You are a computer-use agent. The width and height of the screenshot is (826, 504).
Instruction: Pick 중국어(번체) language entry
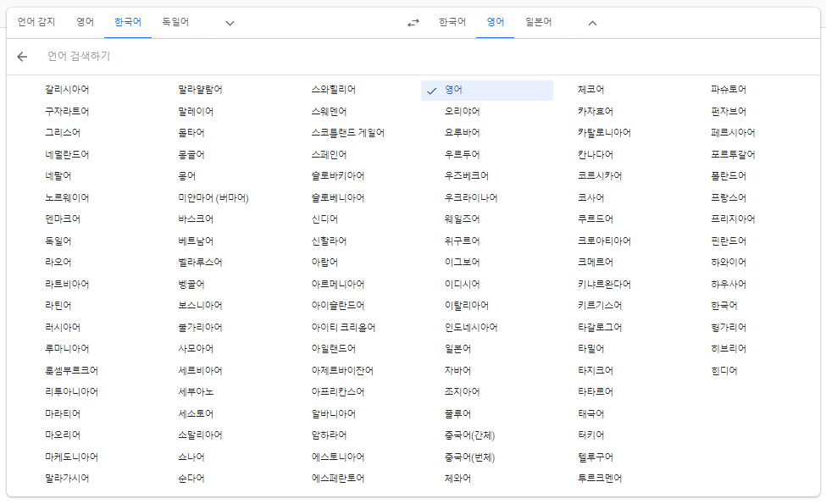click(470, 457)
